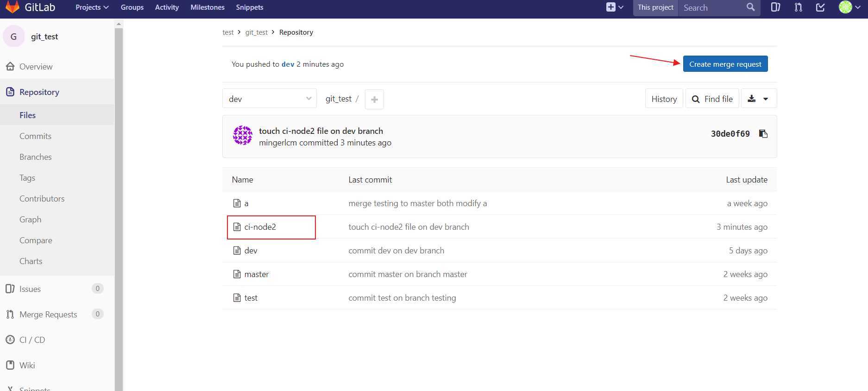
Task: Open the dev file in list
Action: tap(251, 250)
